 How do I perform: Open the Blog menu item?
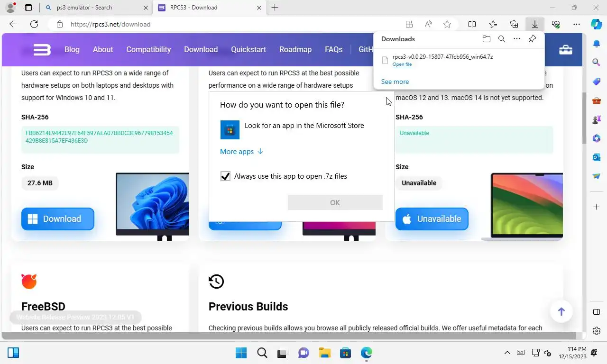[x=72, y=49]
